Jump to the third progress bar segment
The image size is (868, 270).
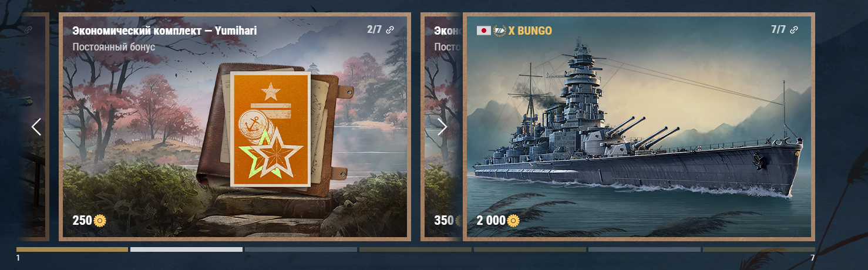[x=301, y=249]
